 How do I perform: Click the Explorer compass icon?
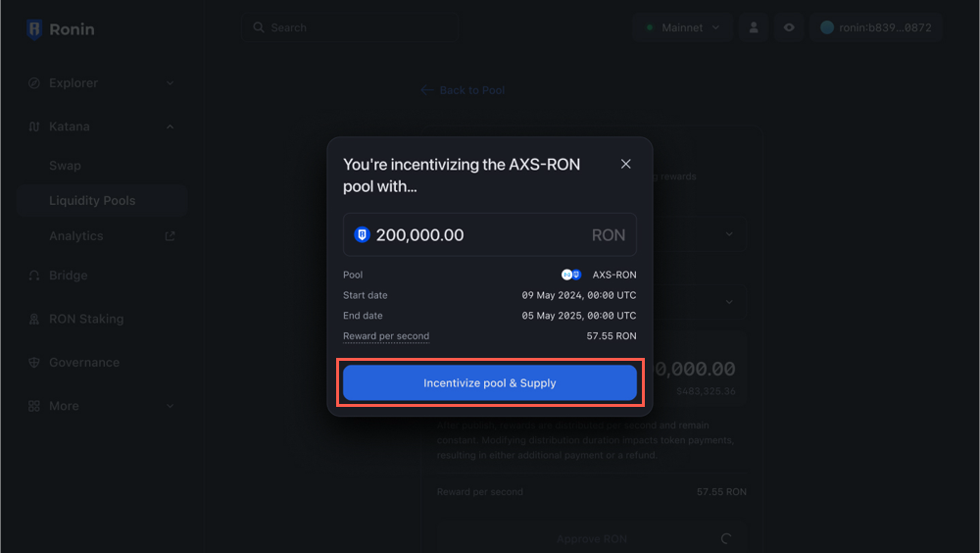click(x=34, y=83)
